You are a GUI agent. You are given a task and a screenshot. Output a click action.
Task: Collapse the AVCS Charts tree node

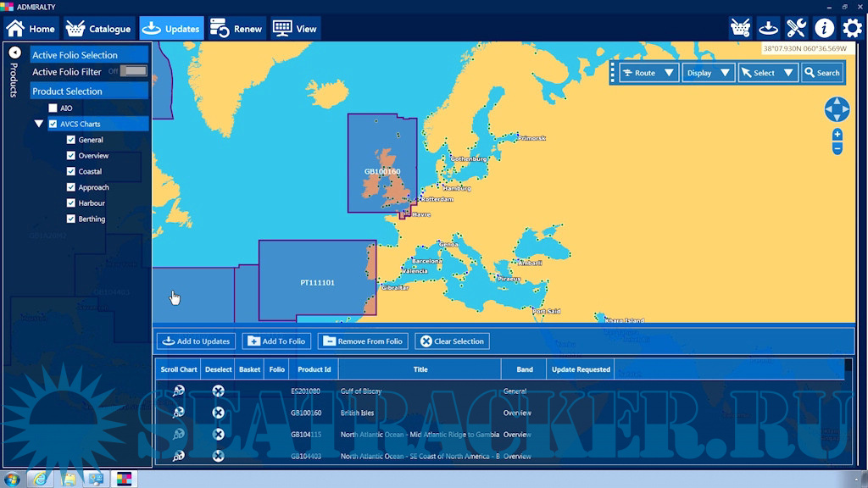(39, 124)
